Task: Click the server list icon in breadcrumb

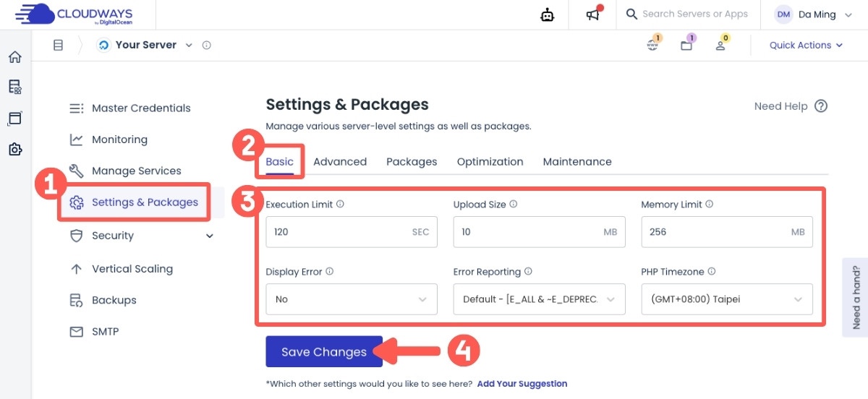Action: point(59,45)
